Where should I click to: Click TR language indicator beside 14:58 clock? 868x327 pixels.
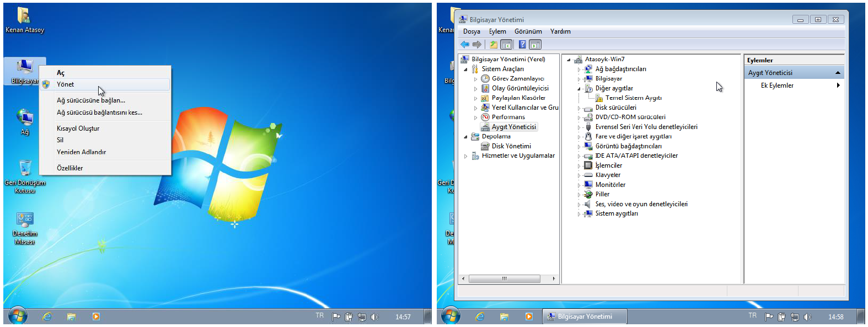752,315
